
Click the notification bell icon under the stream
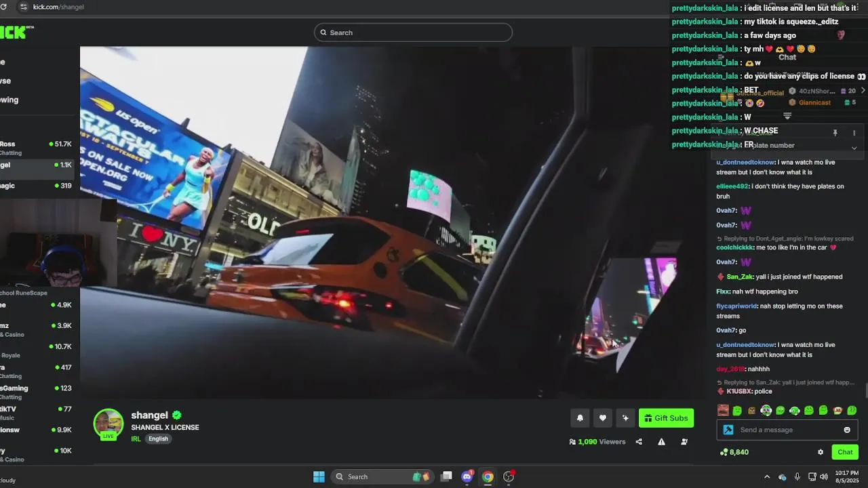(580, 418)
